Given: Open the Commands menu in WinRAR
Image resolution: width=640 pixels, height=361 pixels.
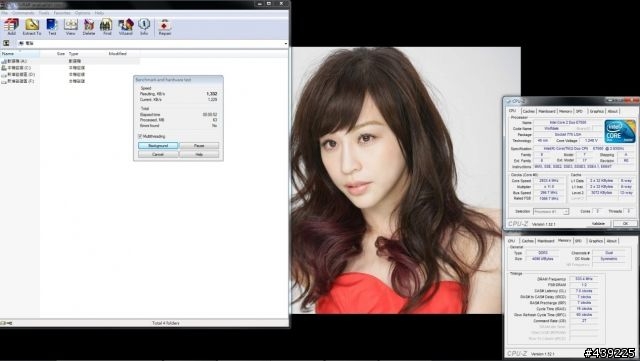Looking at the screenshot, I should point(23,13).
